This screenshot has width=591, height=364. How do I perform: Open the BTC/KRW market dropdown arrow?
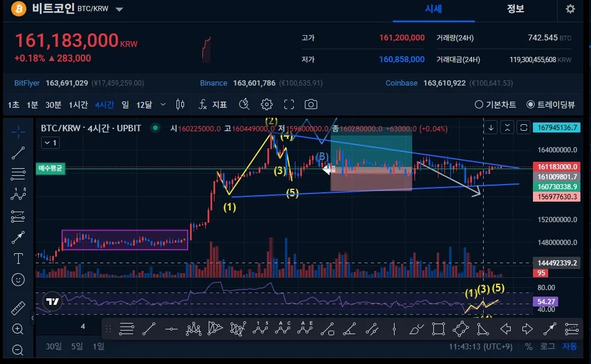point(119,9)
